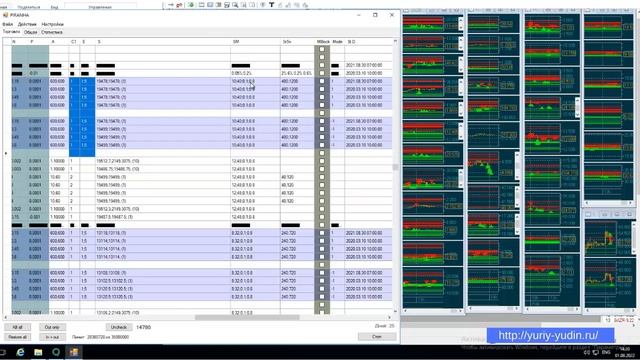Toggle MBlock checkbox for row 13102.5;13102.5 (1)

[322, 281]
